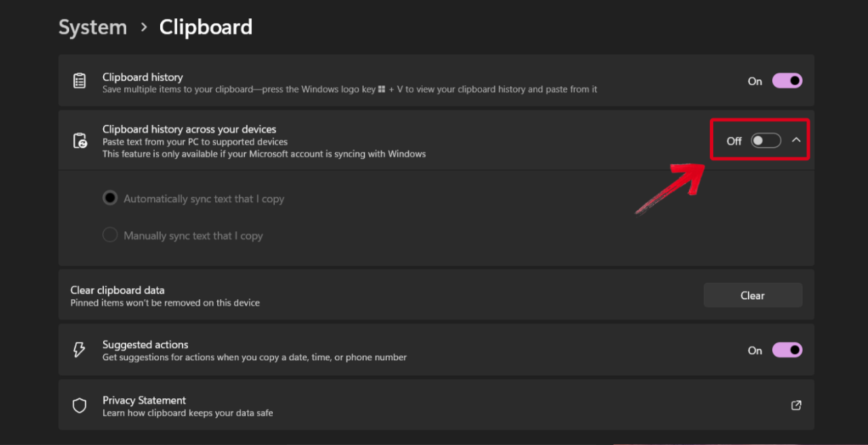Select Manually sync text that I copy

pos(110,235)
